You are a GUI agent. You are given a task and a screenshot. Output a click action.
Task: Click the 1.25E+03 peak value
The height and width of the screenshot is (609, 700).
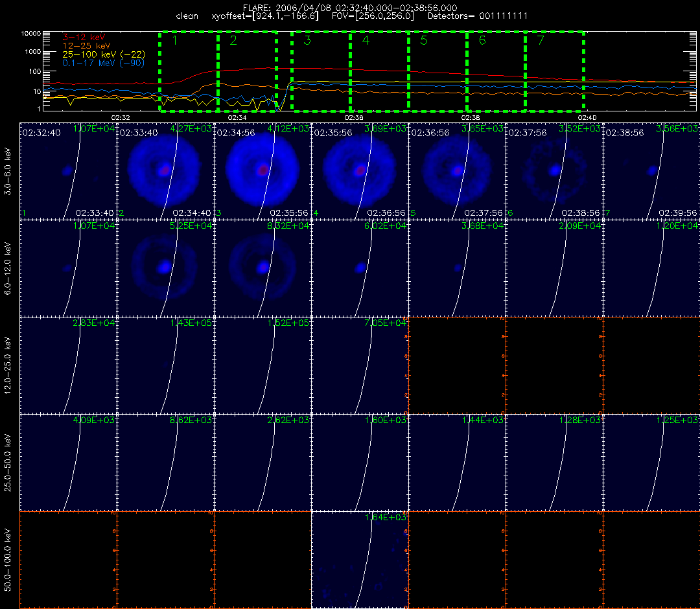coord(677,420)
